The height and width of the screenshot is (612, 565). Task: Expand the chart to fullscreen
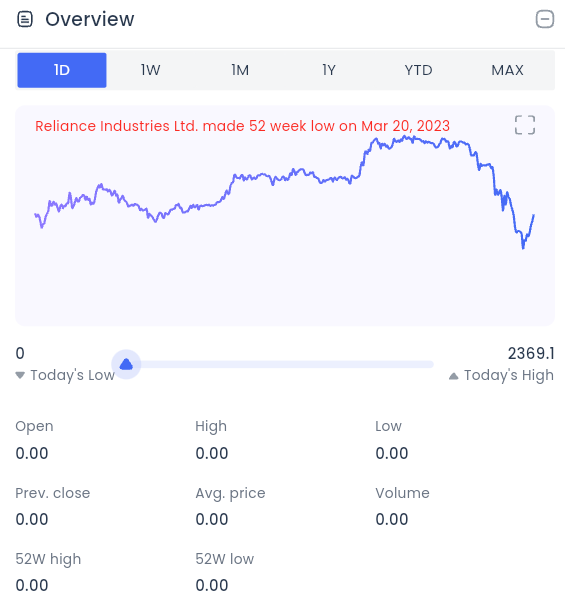[525, 125]
